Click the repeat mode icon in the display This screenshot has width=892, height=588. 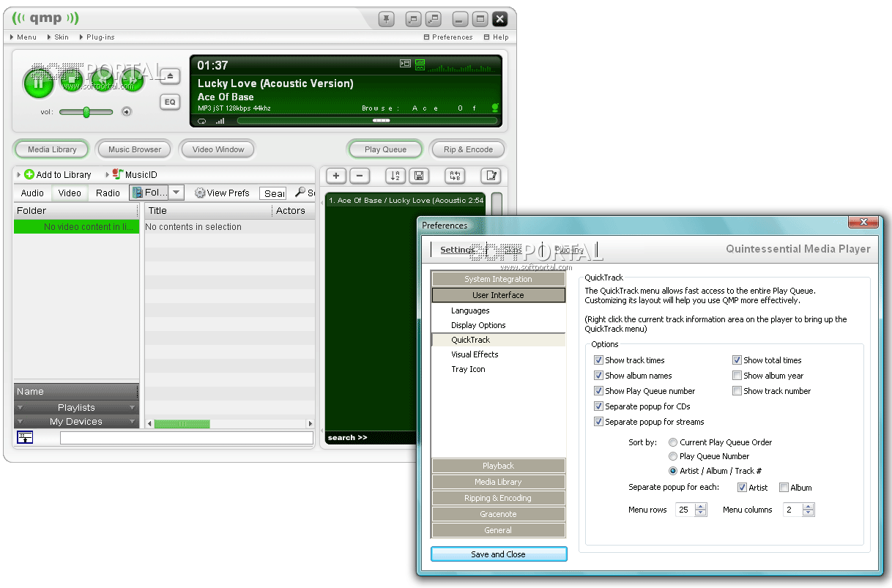[202, 121]
